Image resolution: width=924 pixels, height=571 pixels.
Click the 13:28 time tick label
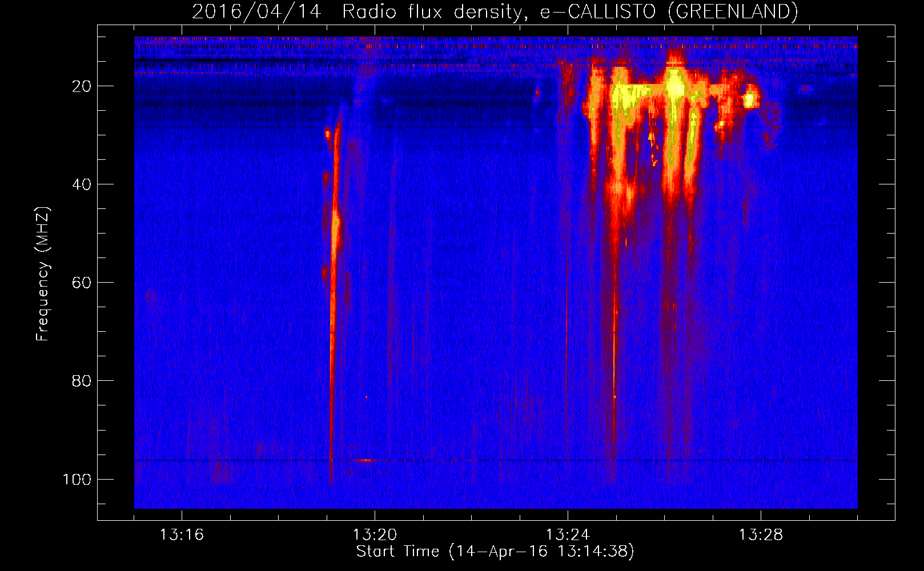pos(761,535)
